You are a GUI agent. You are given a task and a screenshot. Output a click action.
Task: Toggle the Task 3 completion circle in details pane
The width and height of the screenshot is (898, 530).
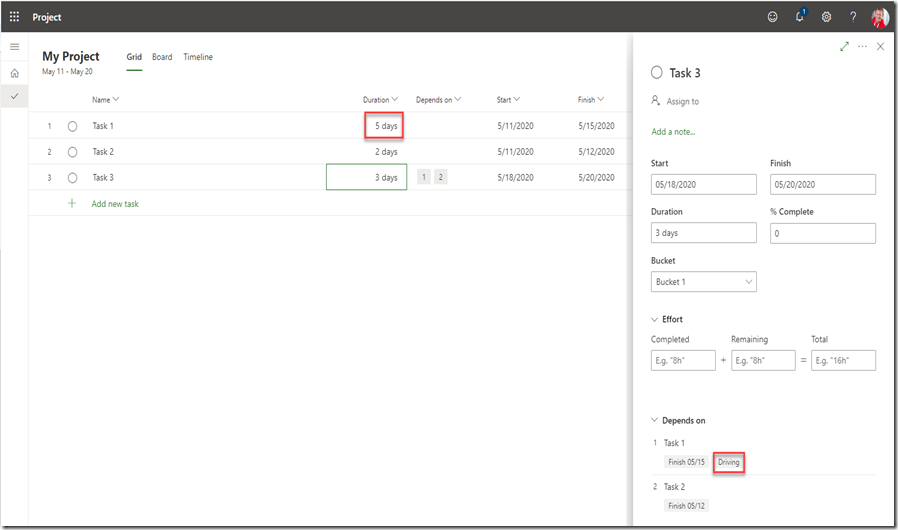[657, 73]
